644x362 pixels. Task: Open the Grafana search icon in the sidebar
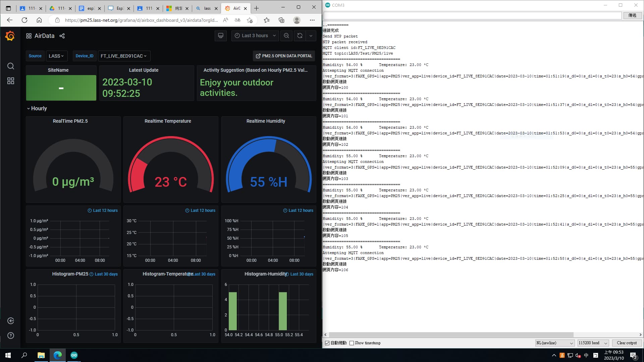11,66
